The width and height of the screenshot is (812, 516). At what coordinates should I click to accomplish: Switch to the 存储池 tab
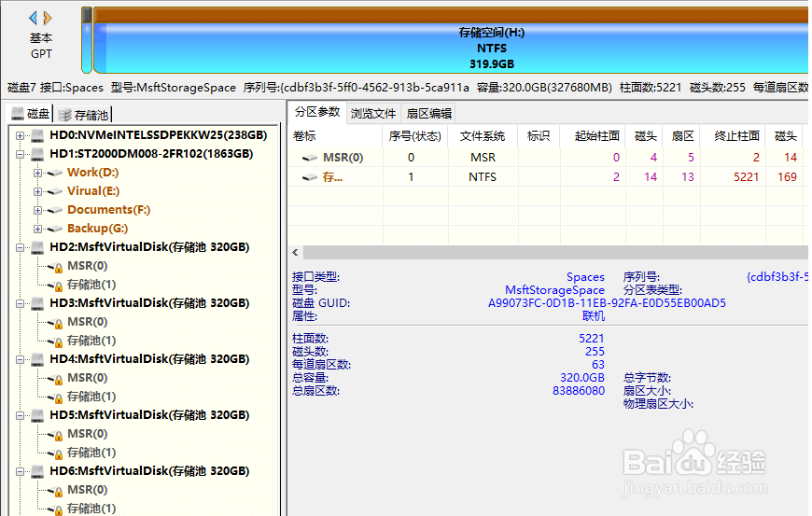[83, 115]
